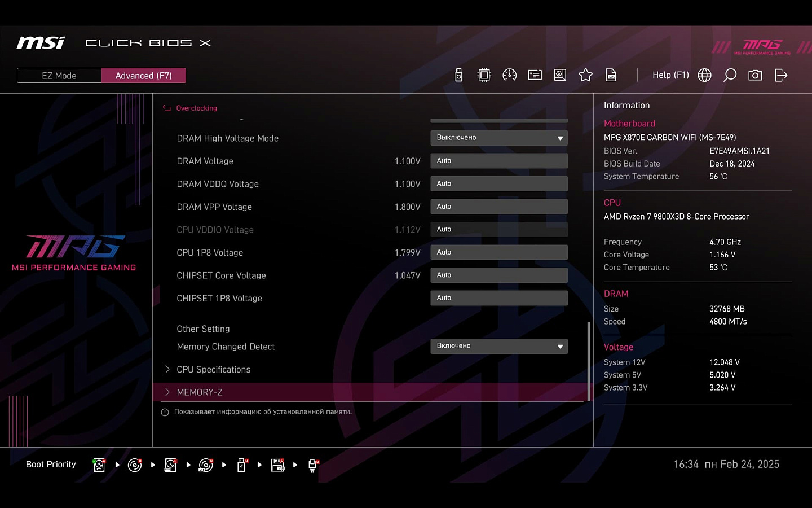Switch to EZ Mode
Viewport: 812px width, 508px height.
pyautogui.click(x=59, y=76)
